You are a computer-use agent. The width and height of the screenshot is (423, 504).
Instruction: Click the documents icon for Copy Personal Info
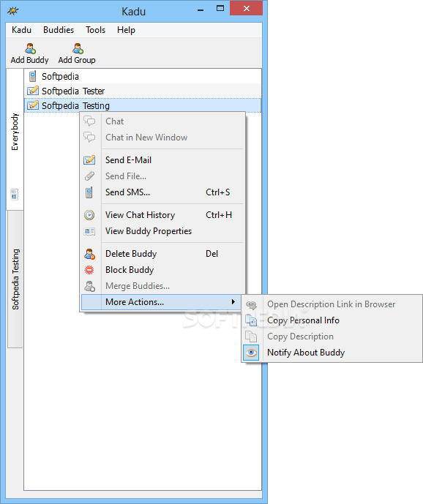point(251,320)
